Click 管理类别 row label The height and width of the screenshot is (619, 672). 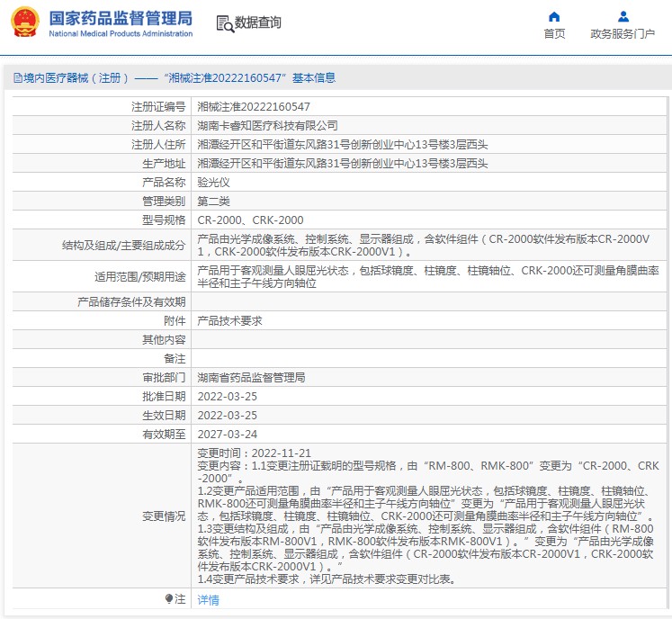(164, 201)
